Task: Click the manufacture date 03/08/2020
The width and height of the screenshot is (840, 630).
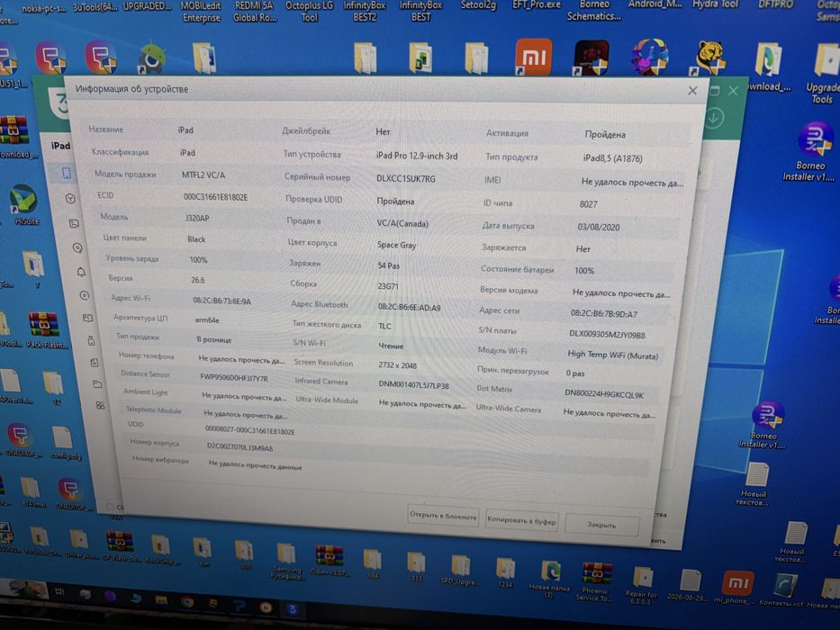Action: (x=599, y=227)
